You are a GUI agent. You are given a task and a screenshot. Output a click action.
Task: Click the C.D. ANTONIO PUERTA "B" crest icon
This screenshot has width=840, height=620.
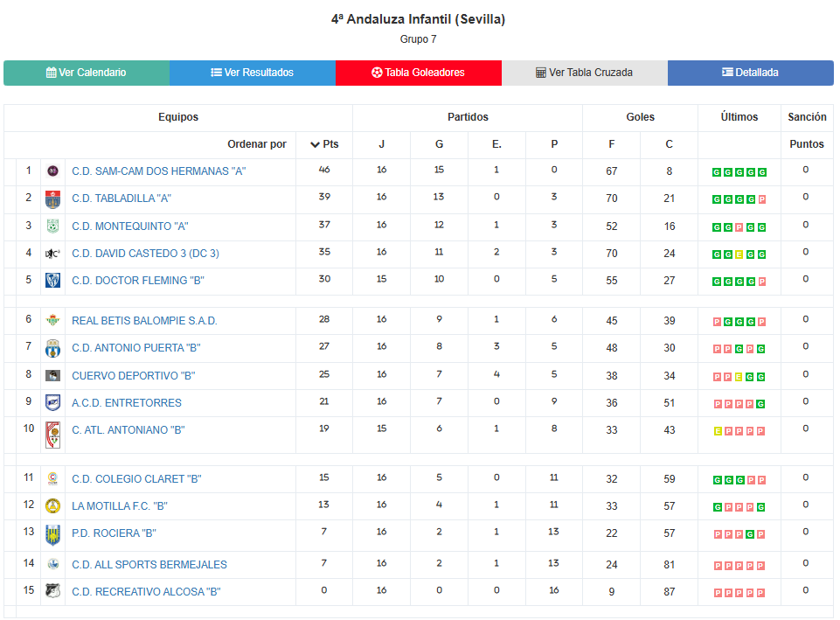(52, 348)
